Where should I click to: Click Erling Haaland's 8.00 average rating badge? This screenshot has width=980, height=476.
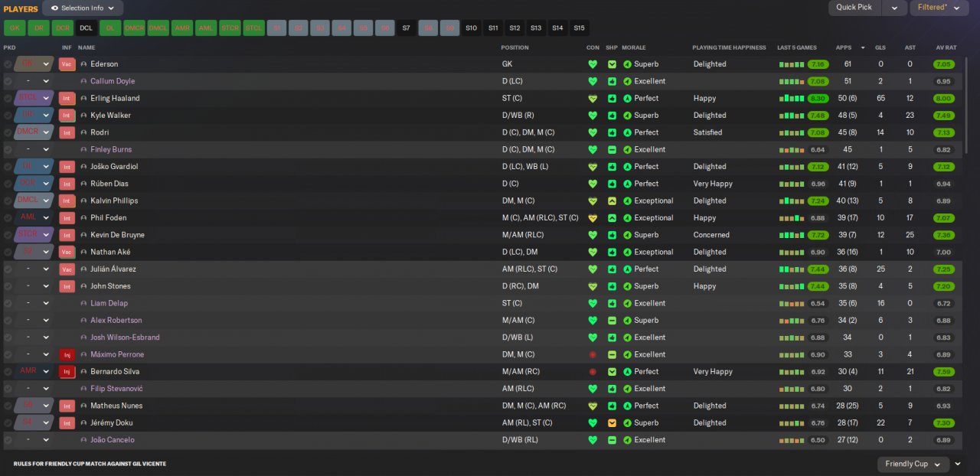pyautogui.click(x=943, y=99)
